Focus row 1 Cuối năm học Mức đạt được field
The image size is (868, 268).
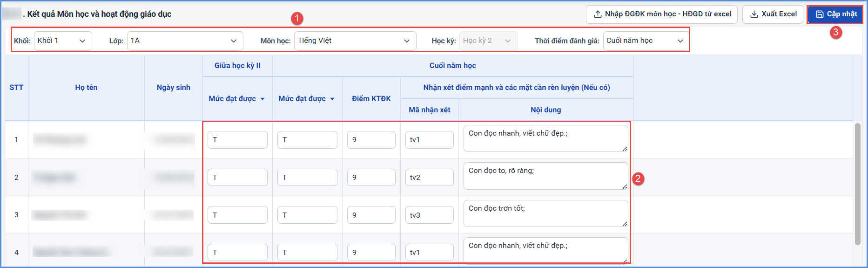pos(307,140)
